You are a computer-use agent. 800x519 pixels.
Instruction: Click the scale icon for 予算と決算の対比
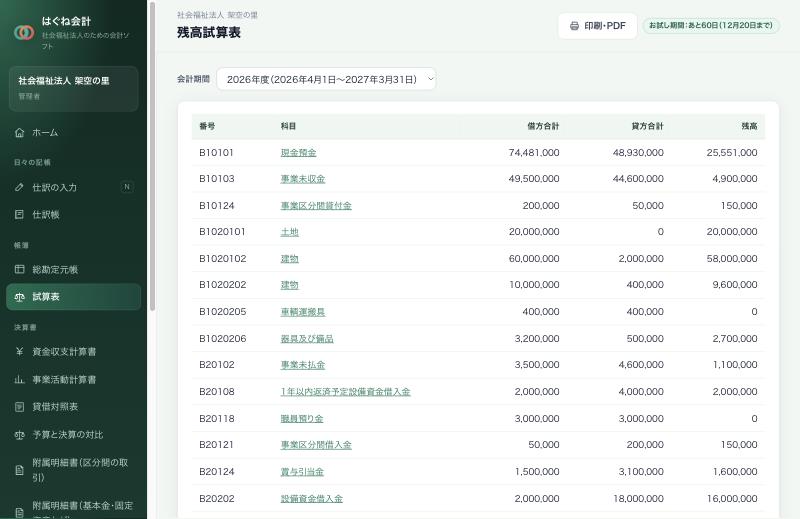tap(19, 435)
